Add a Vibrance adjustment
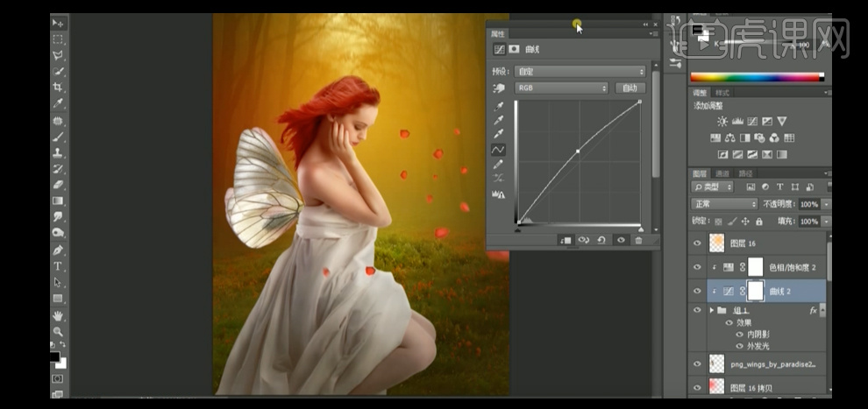Screen dimensions: 868x409 coord(782,121)
